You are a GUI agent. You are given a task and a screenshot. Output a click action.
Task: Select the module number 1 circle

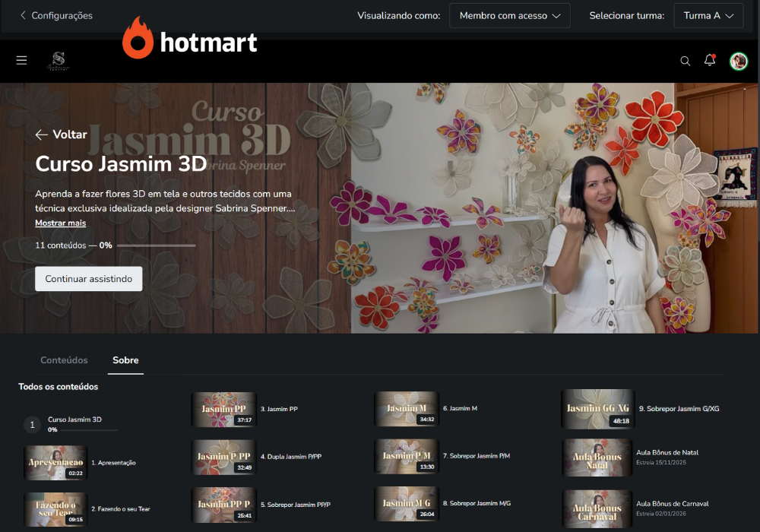[x=32, y=425]
